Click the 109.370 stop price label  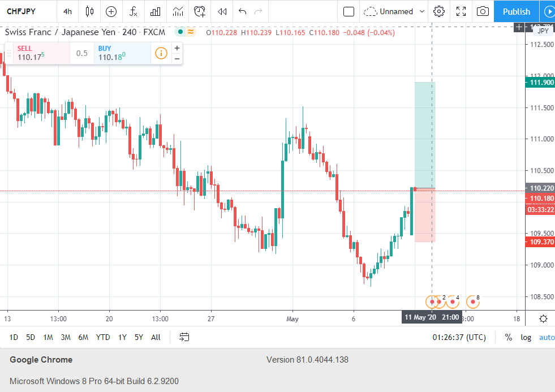540,242
